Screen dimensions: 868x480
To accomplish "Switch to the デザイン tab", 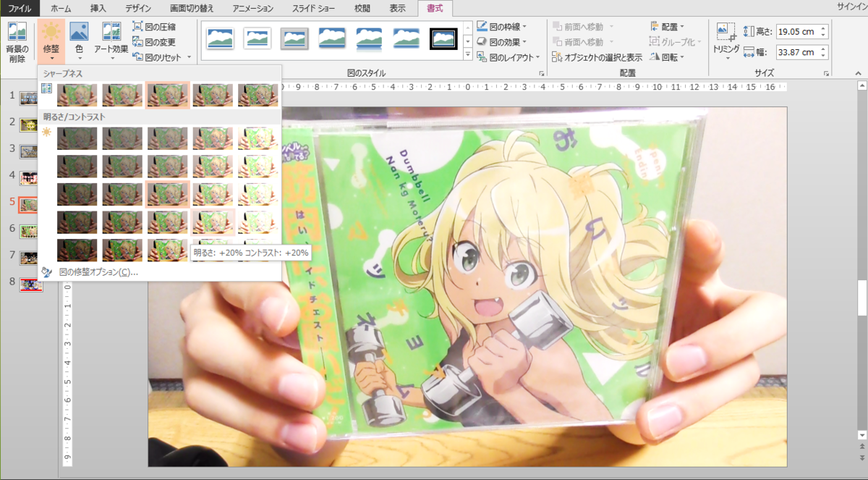I will pos(138,9).
